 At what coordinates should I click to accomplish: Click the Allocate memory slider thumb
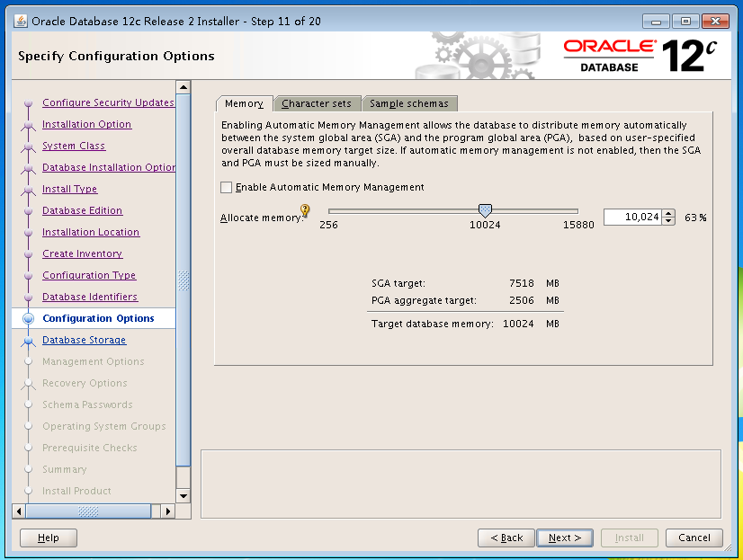click(485, 210)
